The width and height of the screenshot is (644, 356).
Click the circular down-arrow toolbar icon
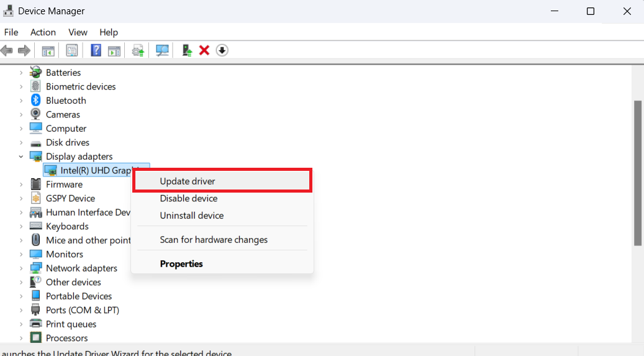click(x=222, y=50)
